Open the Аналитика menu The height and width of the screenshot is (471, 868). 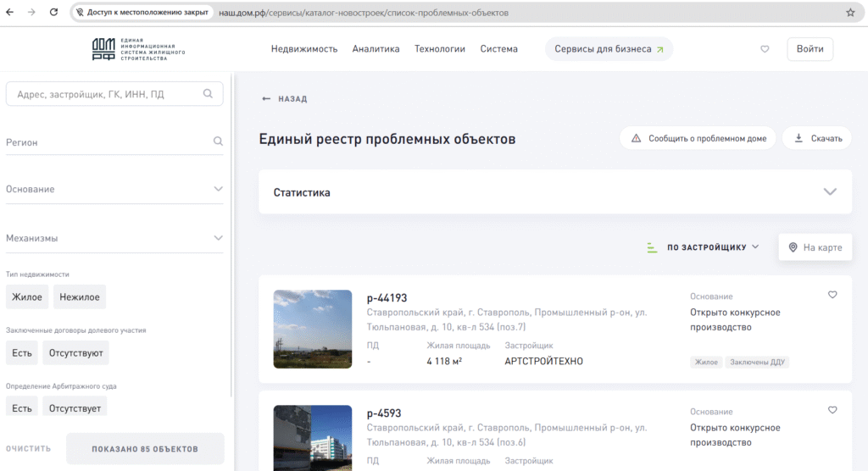376,49
